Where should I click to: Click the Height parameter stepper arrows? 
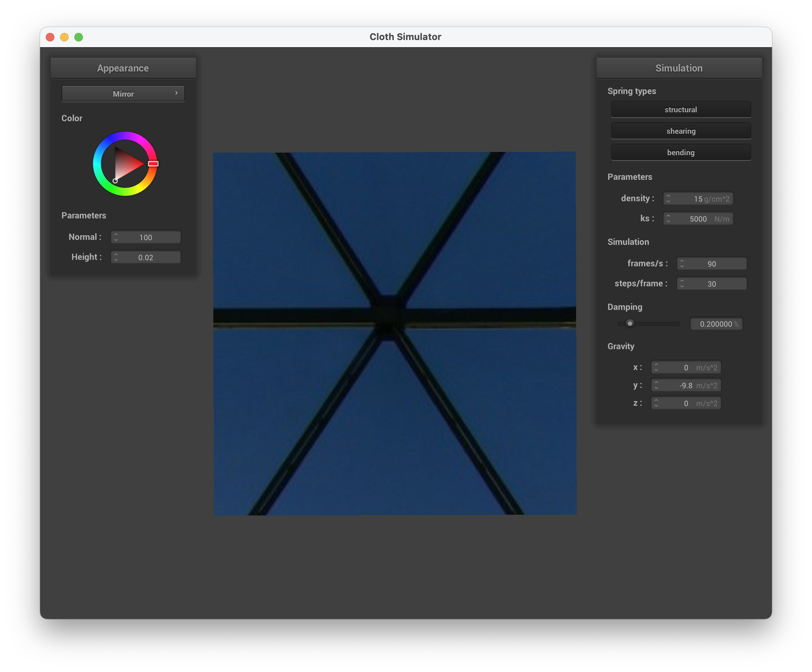point(115,257)
